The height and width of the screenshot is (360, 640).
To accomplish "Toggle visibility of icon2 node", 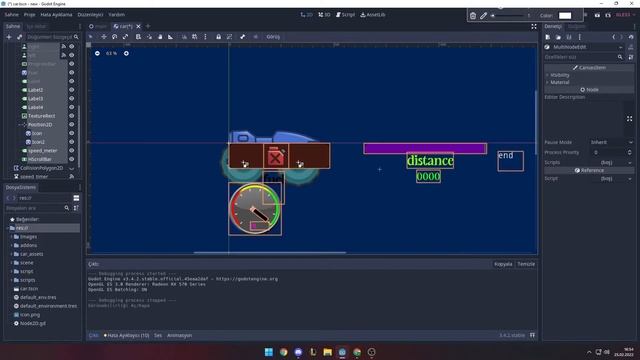I will (71, 142).
